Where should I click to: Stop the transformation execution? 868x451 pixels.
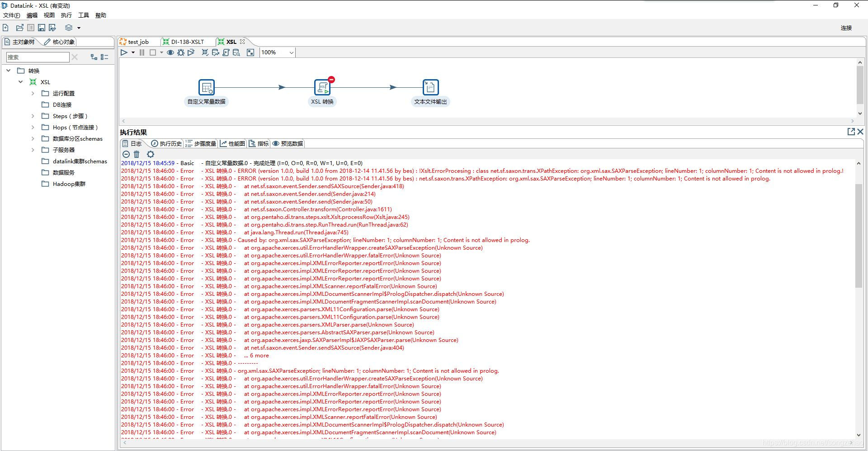(x=152, y=52)
